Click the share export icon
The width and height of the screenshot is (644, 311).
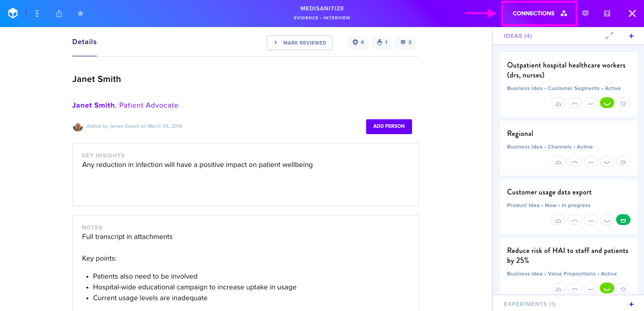(x=59, y=14)
